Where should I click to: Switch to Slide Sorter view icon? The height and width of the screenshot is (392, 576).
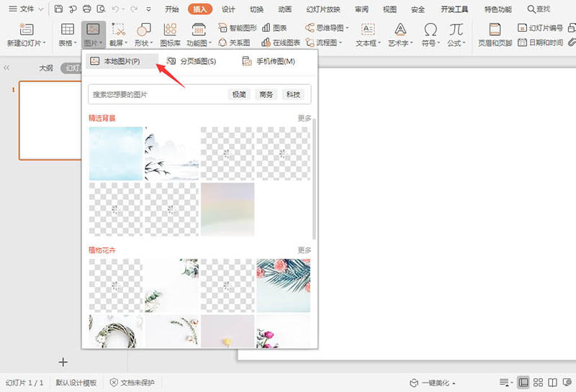point(538,383)
